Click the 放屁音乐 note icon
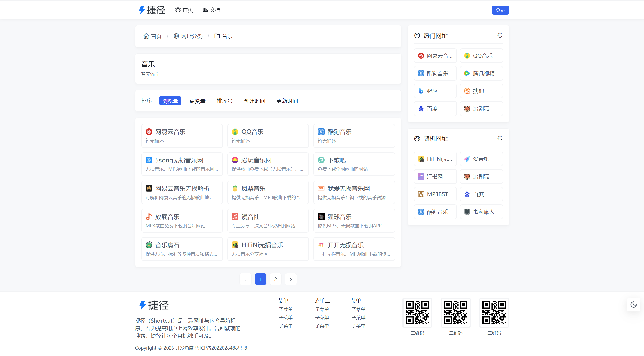Image resolution: width=644 pixels, height=356 pixels. 149,217
